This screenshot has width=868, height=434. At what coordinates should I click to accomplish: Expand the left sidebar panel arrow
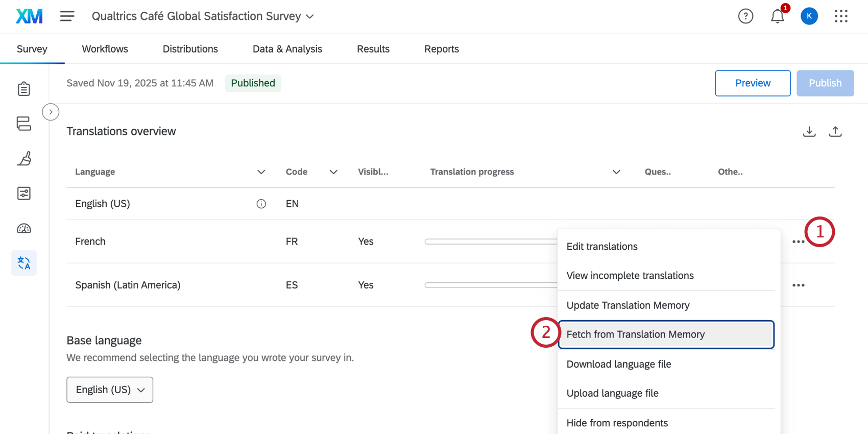click(51, 112)
